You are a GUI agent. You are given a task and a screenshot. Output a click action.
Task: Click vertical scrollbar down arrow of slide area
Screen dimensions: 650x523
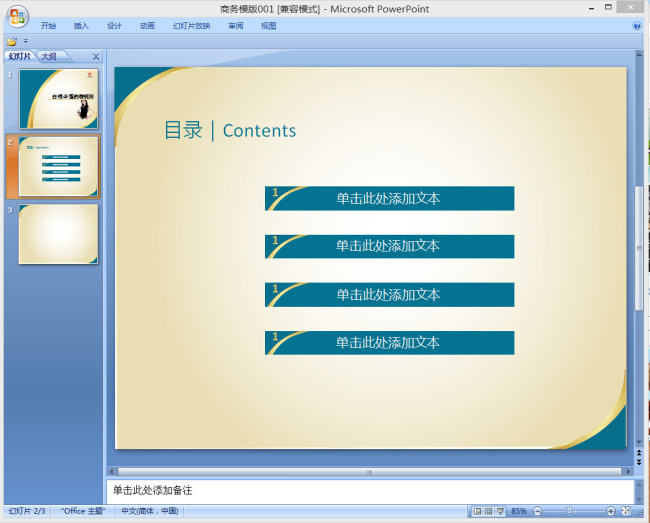click(x=639, y=442)
